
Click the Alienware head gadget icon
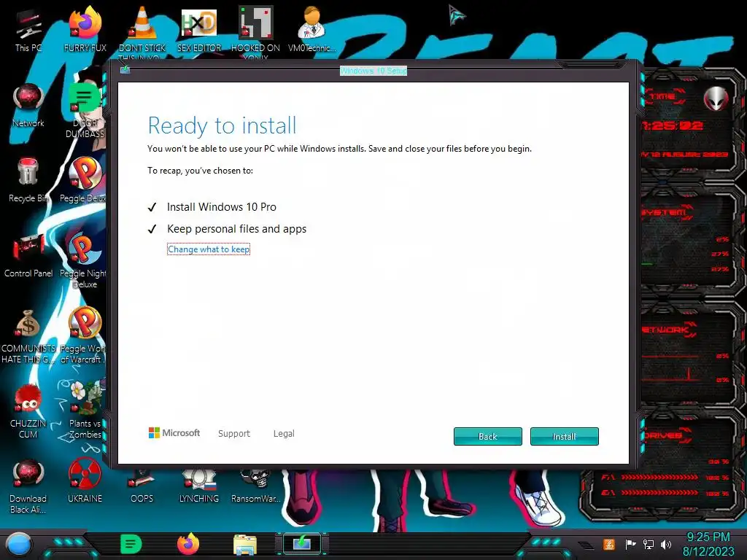pos(716,98)
